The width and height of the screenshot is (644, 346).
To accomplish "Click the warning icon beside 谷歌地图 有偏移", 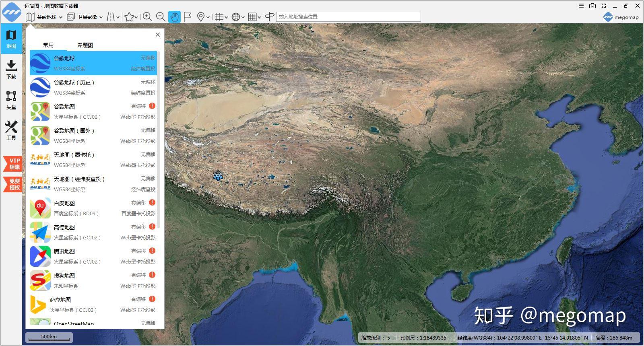I will (x=152, y=106).
